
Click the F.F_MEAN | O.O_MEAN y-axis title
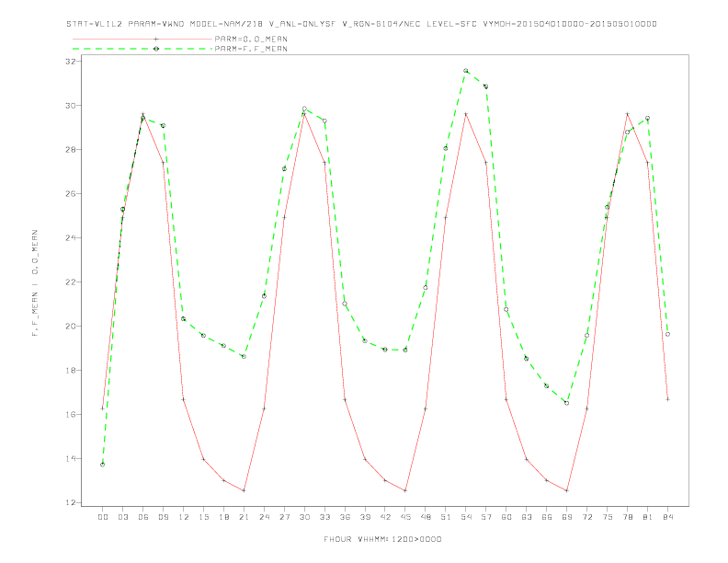pyautogui.click(x=35, y=283)
